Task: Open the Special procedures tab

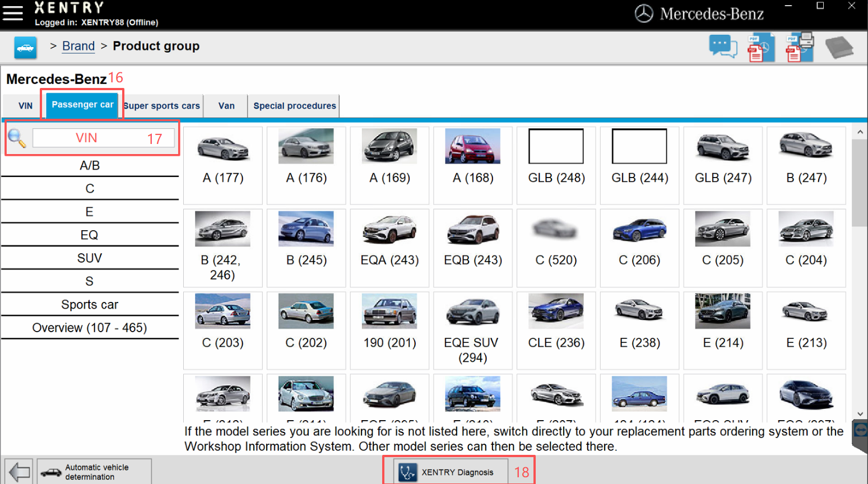Action: [294, 106]
